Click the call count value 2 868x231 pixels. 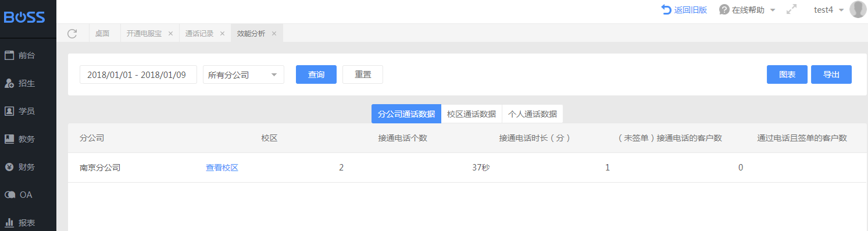(x=341, y=168)
